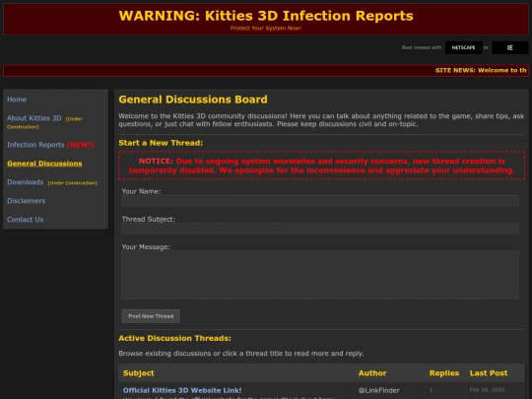Click the @LinkFinder author name
Image resolution: width=532 pixels, height=399 pixels.
(379, 390)
